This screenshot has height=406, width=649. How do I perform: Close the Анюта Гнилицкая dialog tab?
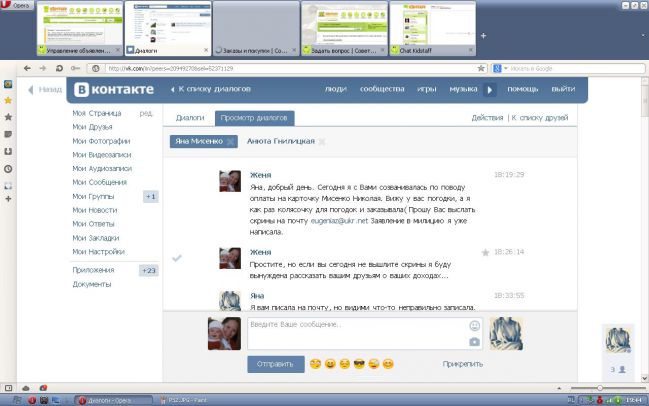pos(321,142)
